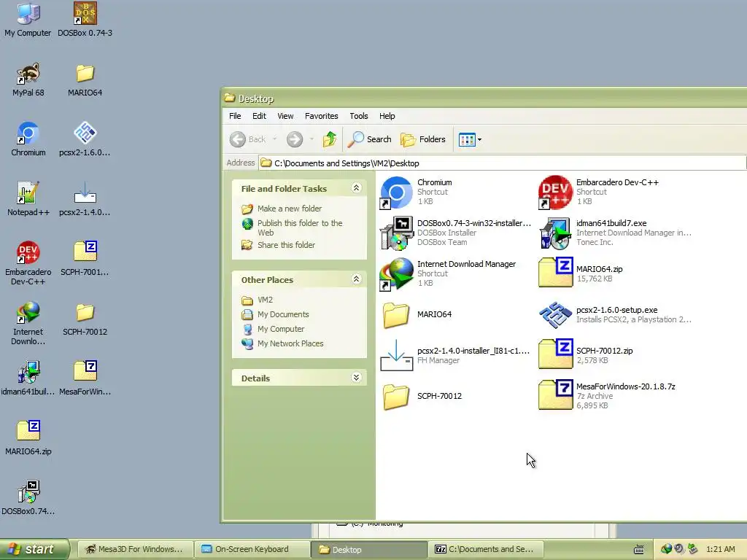This screenshot has width=747, height=560.
Task: Click the Back toolbar button
Action: (x=248, y=139)
